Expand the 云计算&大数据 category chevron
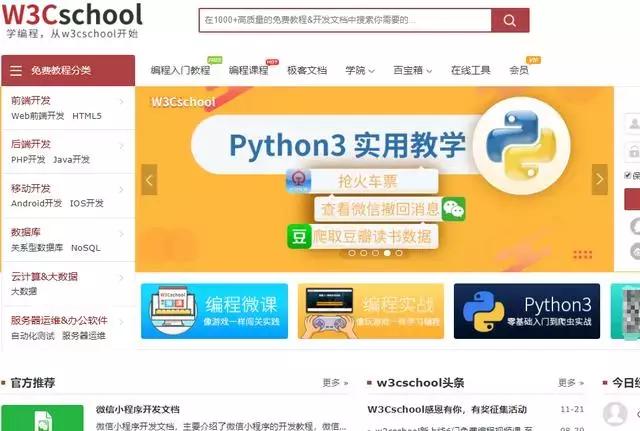640x431 pixels. [x=121, y=278]
